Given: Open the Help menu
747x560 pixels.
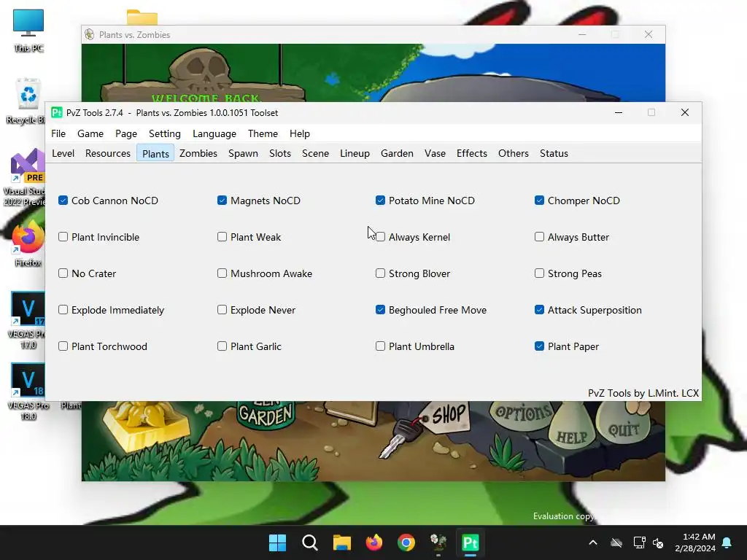Looking at the screenshot, I should pyautogui.click(x=300, y=134).
